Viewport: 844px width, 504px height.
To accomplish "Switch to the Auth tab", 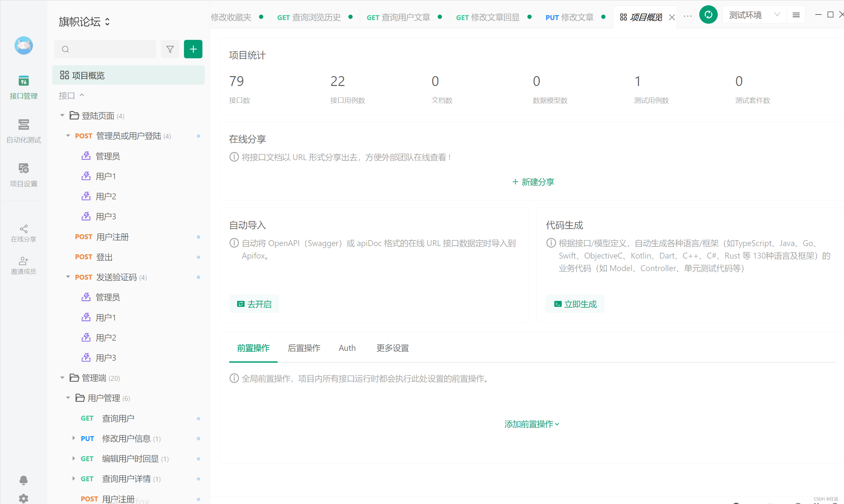I will (x=347, y=348).
